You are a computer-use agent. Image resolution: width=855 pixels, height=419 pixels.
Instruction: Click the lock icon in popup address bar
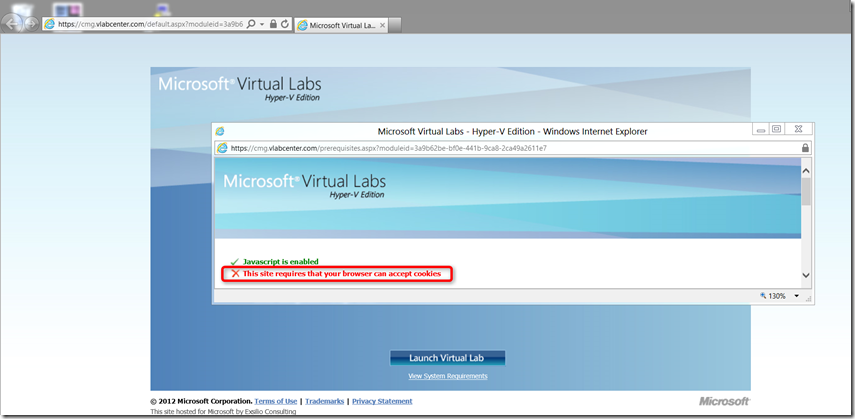(x=805, y=148)
